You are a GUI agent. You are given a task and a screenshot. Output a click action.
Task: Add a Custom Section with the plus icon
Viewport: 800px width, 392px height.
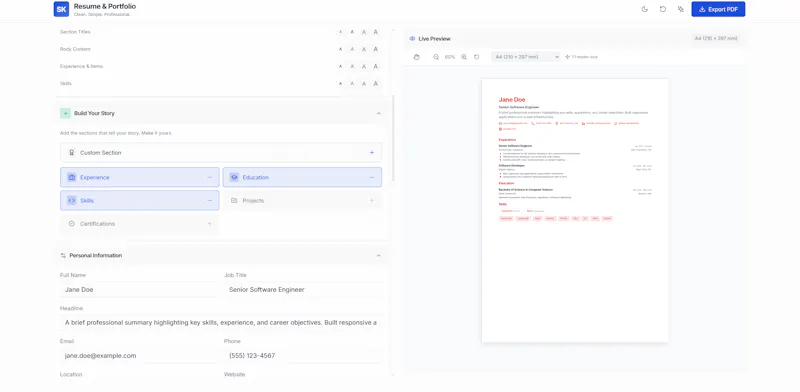(x=372, y=153)
